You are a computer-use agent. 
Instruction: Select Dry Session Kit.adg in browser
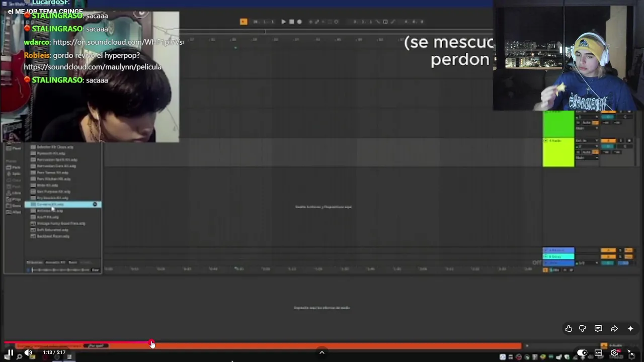(x=52, y=198)
